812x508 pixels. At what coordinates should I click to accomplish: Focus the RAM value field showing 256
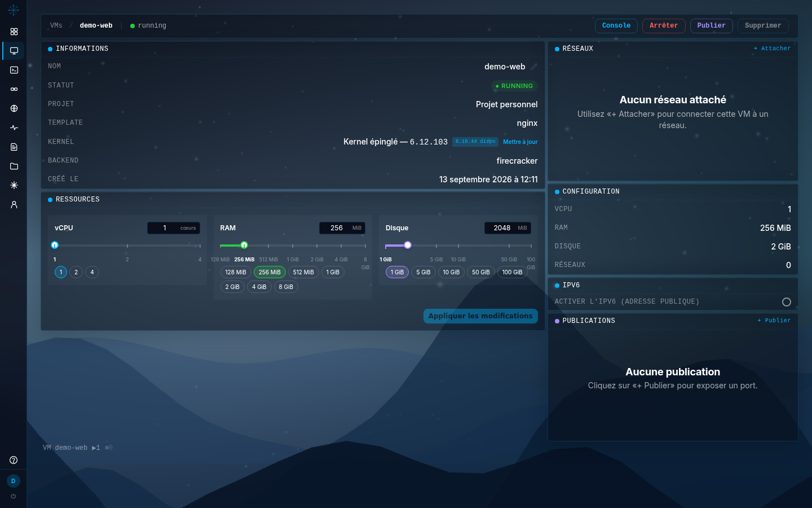pos(342,228)
